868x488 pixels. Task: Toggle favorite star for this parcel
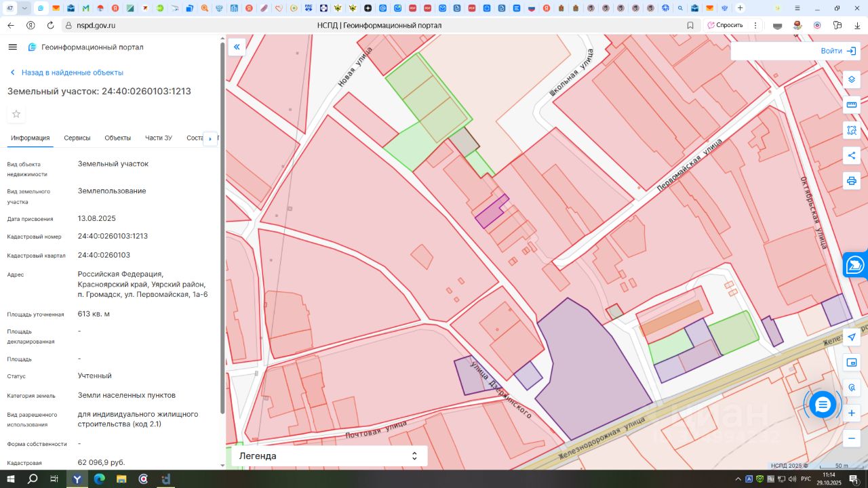16,114
